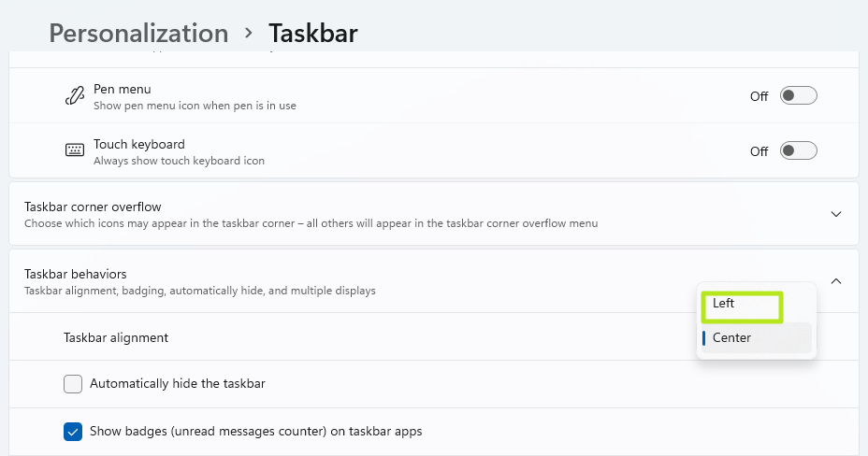Expand Taskbar corner overflow section

click(836, 214)
